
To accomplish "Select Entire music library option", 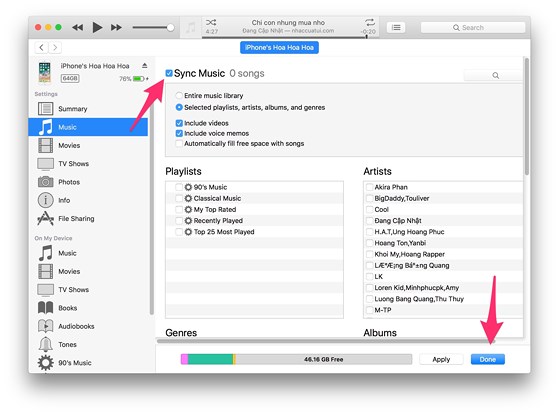I will pyautogui.click(x=179, y=96).
